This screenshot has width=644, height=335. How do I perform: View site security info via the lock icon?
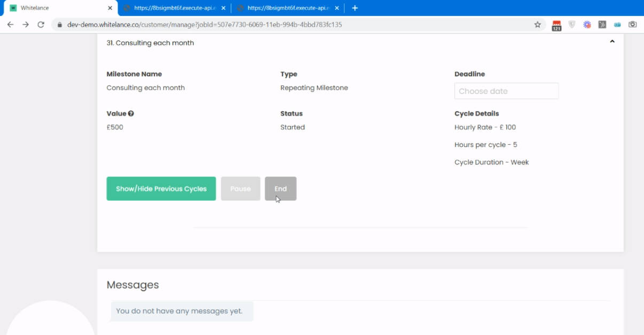point(59,25)
